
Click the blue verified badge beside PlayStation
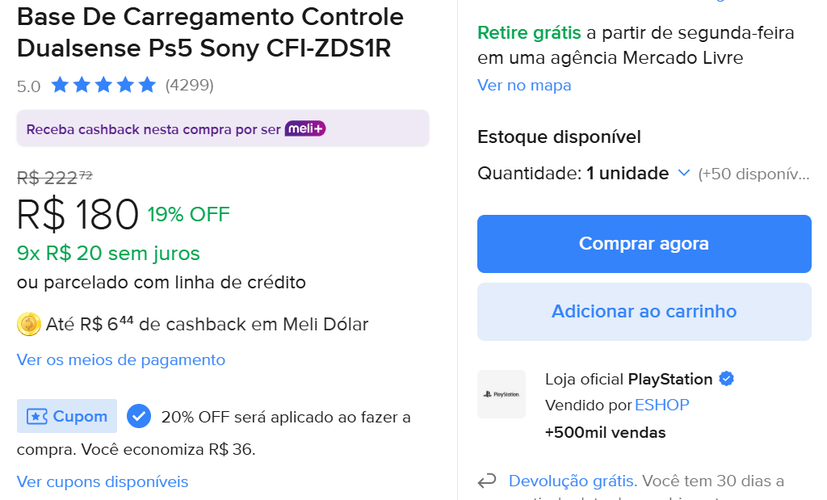[727, 379]
